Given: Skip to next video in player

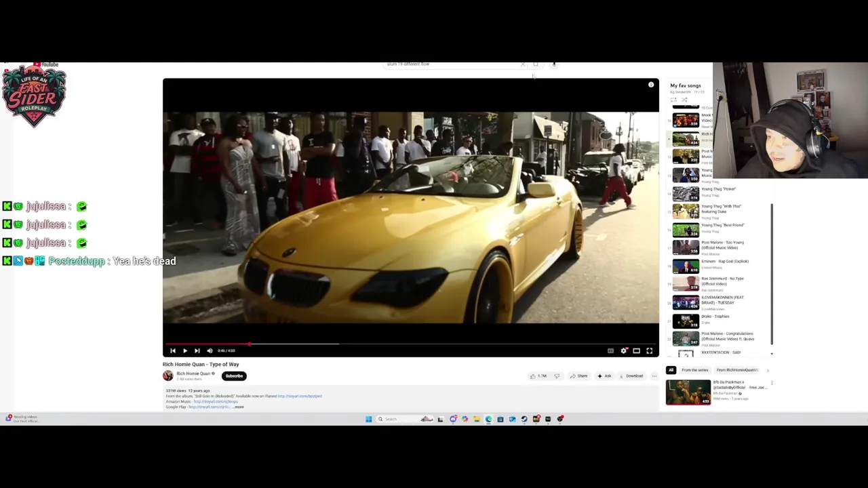Looking at the screenshot, I should (x=197, y=350).
